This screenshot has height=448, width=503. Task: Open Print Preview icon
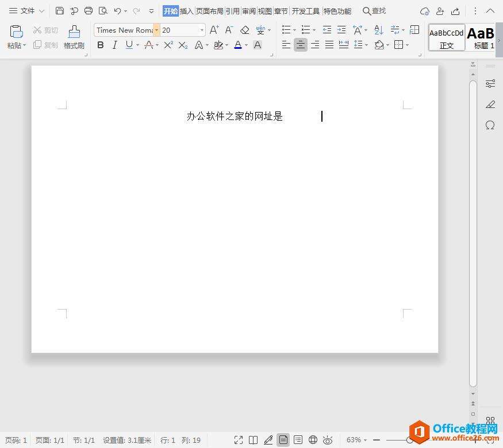(103, 11)
